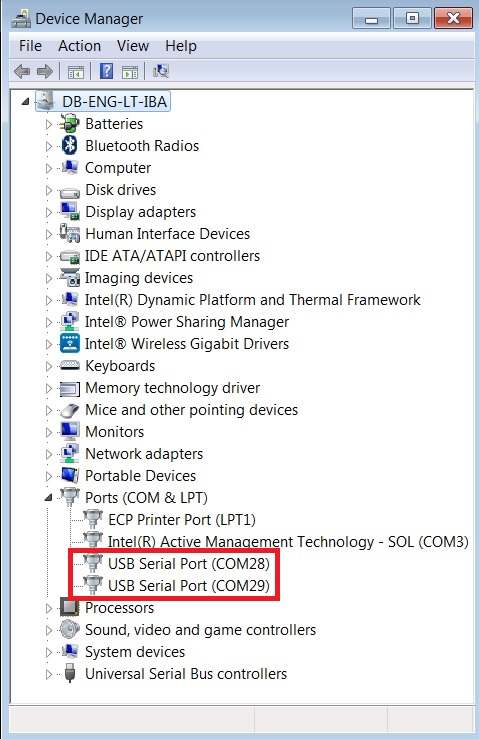Select the Sound, video and game controllers icon
The image size is (479, 739).
tap(69, 629)
